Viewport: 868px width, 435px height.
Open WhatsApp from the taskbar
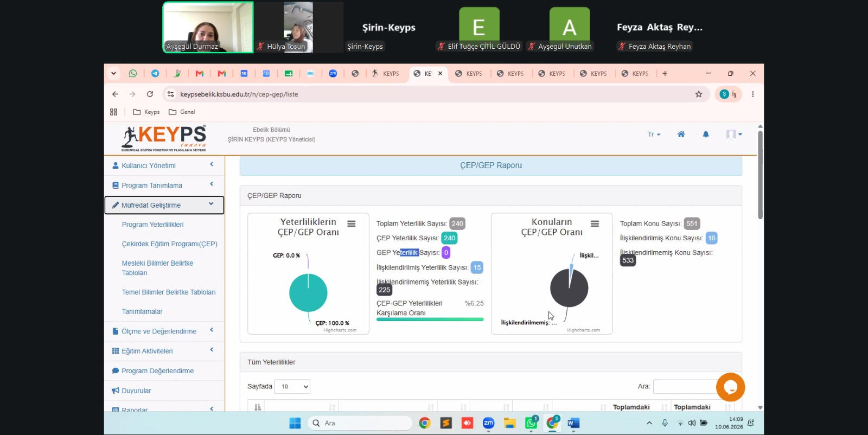pyautogui.click(x=531, y=423)
